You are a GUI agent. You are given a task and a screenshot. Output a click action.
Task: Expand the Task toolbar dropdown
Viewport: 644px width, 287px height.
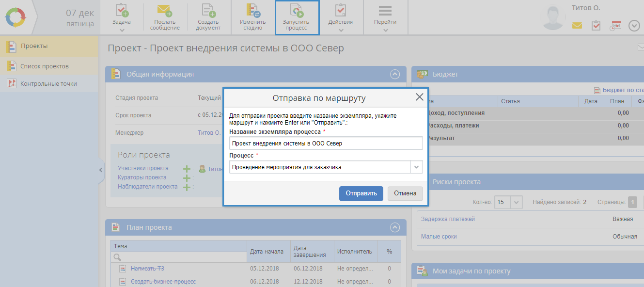tap(122, 30)
